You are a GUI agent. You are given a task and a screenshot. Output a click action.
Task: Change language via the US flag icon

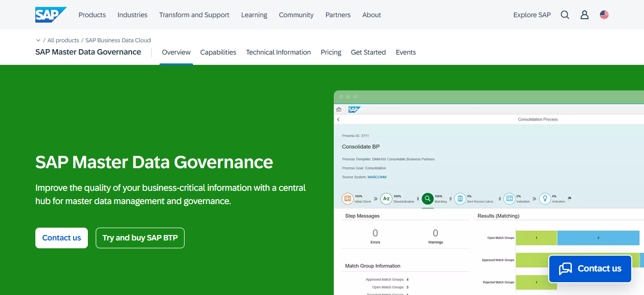coord(604,15)
